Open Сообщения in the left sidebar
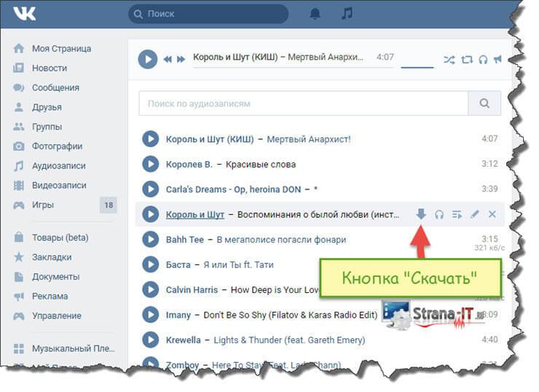539x392 pixels. 55,87
